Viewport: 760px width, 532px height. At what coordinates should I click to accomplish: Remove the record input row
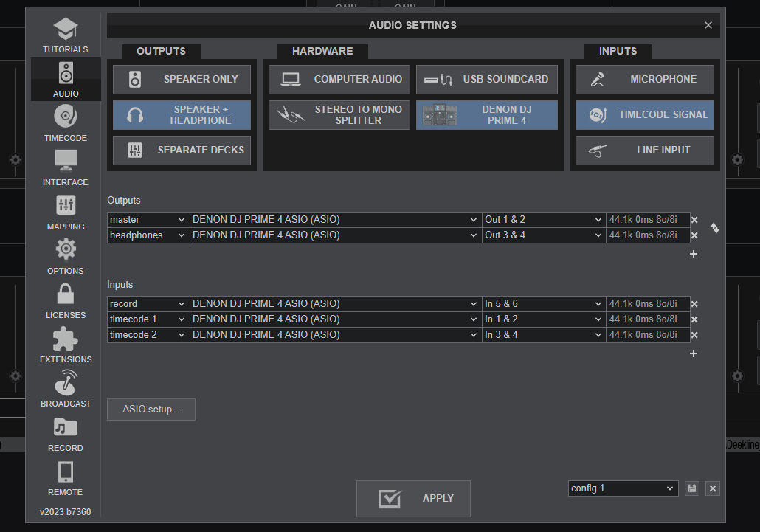[x=694, y=304]
